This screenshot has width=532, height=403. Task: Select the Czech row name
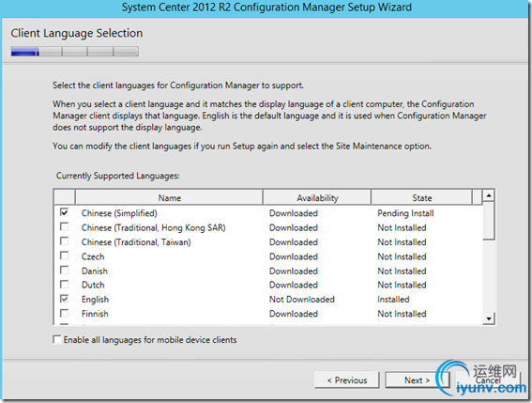(93, 256)
